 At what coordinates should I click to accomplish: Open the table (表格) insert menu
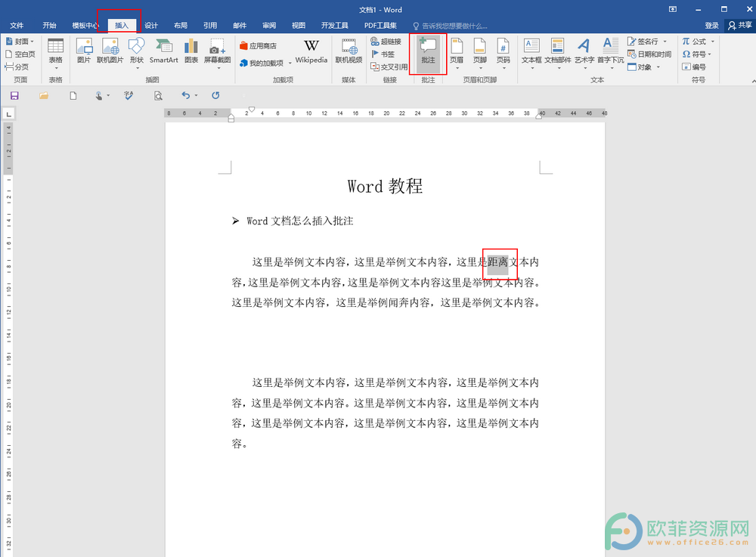(x=55, y=52)
